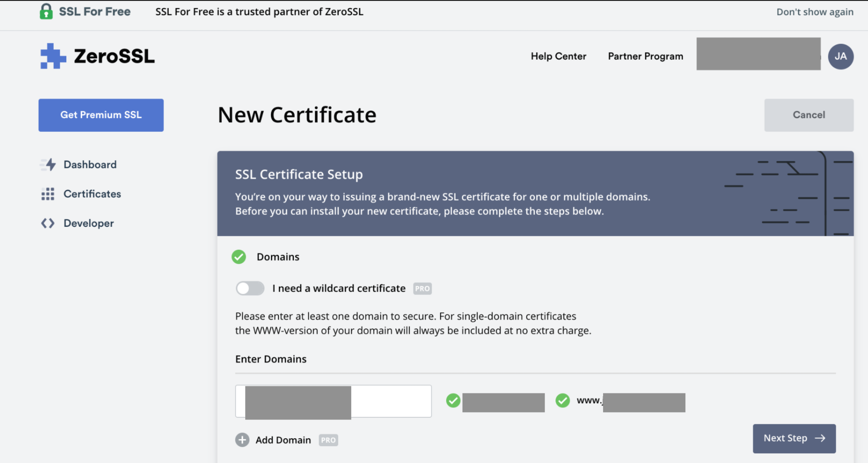Open the Partner Program link

coord(645,56)
